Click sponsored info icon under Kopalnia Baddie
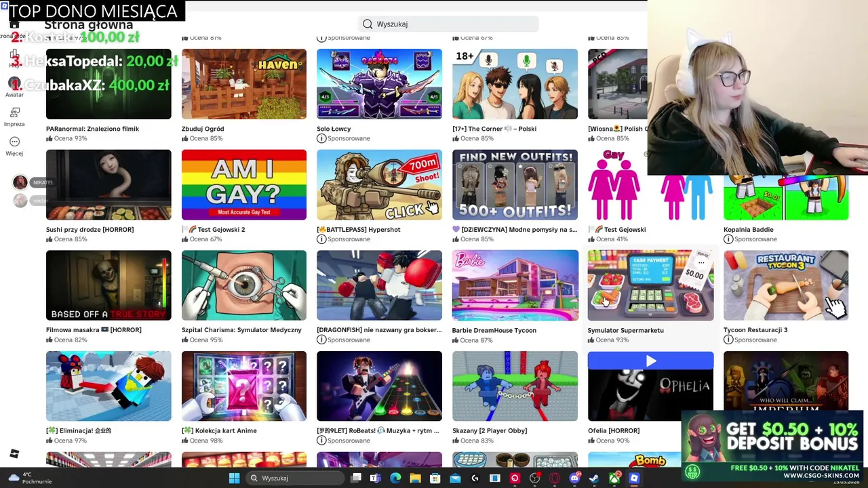The width and height of the screenshot is (868, 488). (x=728, y=239)
